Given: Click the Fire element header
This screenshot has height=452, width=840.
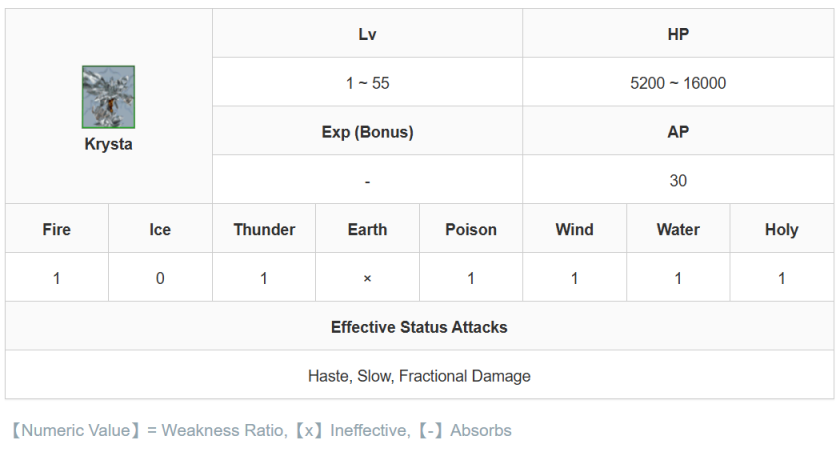Looking at the screenshot, I should tap(57, 230).
